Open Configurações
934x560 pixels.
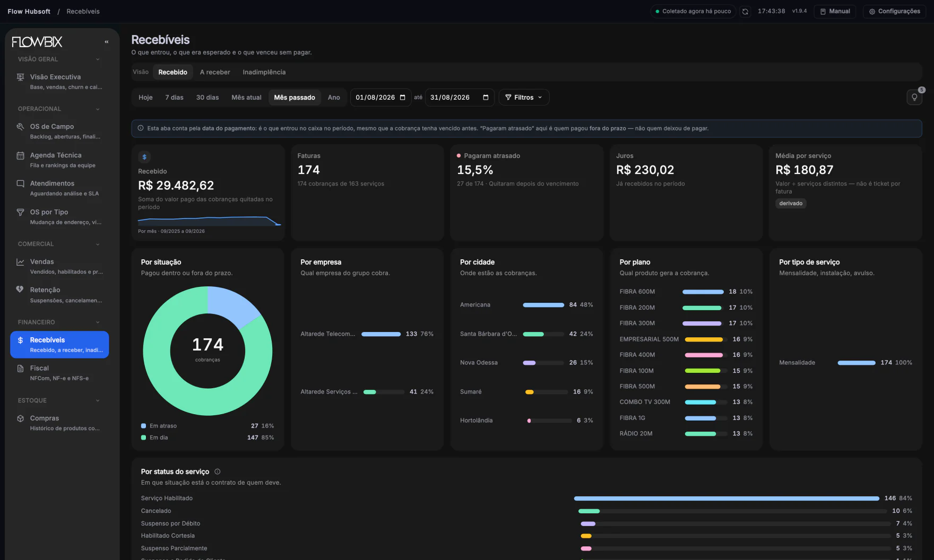[x=894, y=11]
